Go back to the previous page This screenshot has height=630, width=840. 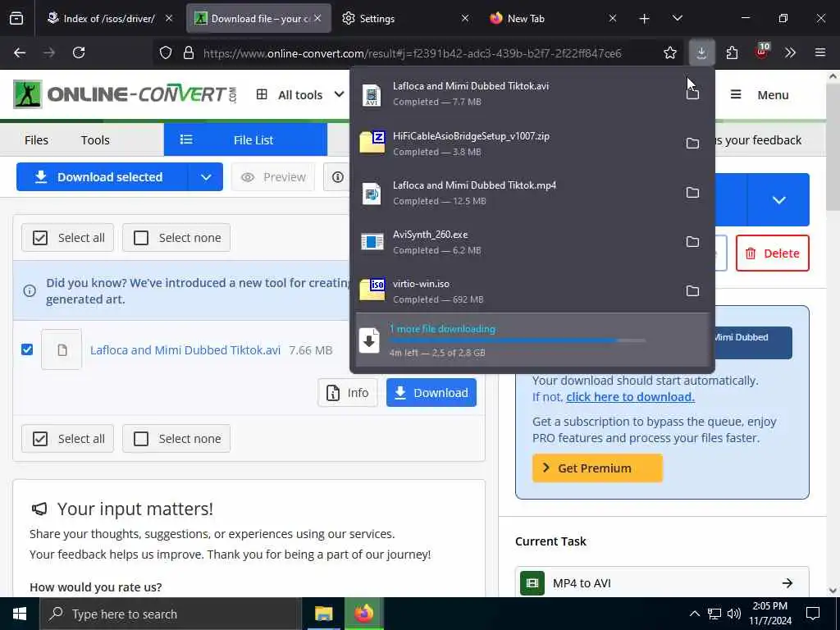click(20, 52)
